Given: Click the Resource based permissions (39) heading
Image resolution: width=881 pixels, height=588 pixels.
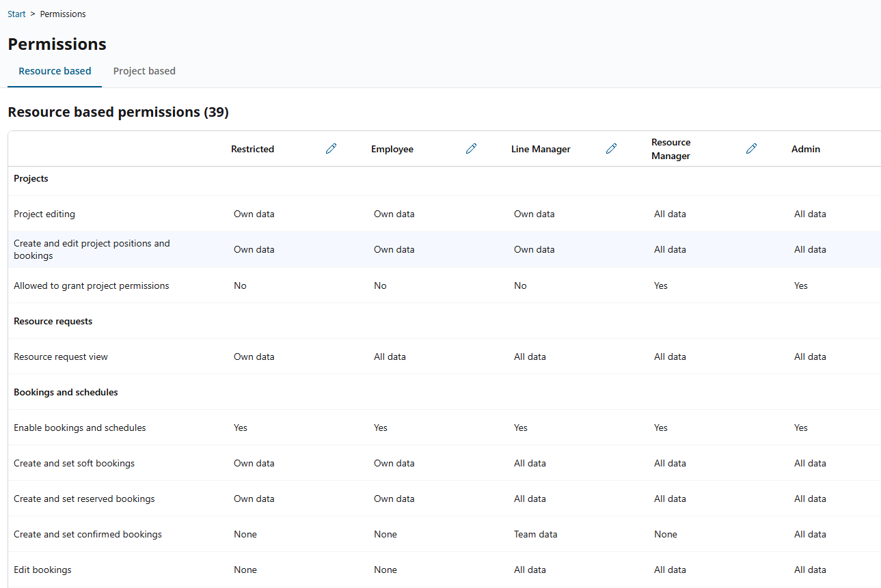Looking at the screenshot, I should [x=118, y=112].
